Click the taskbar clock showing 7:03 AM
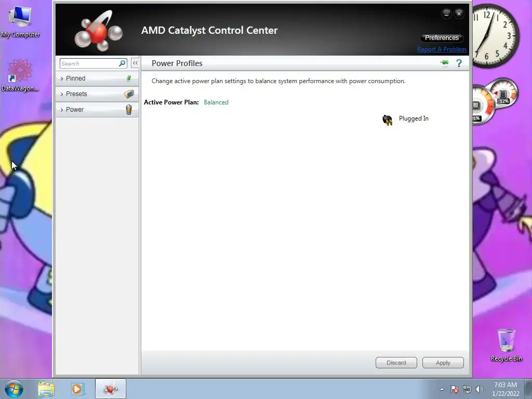532x399 pixels. click(x=506, y=389)
